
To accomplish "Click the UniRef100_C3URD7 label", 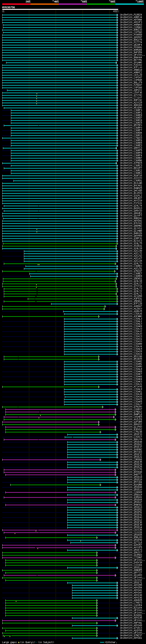I will click(131, 118).
